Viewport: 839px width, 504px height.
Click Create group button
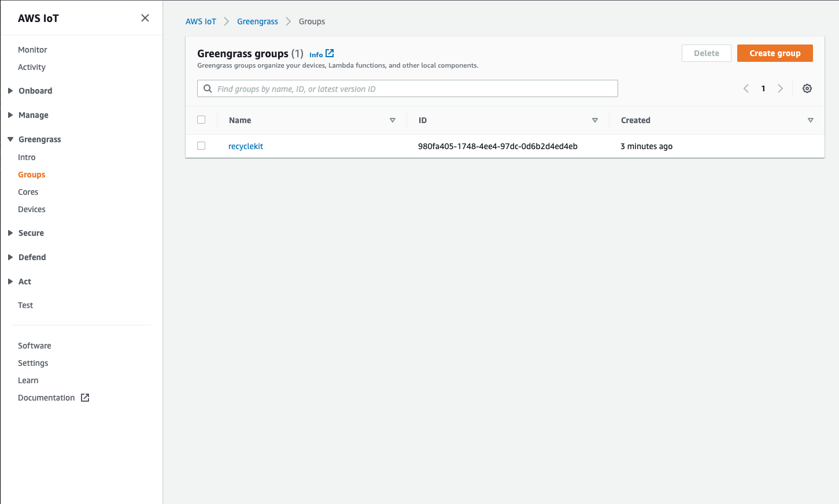point(775,53)
